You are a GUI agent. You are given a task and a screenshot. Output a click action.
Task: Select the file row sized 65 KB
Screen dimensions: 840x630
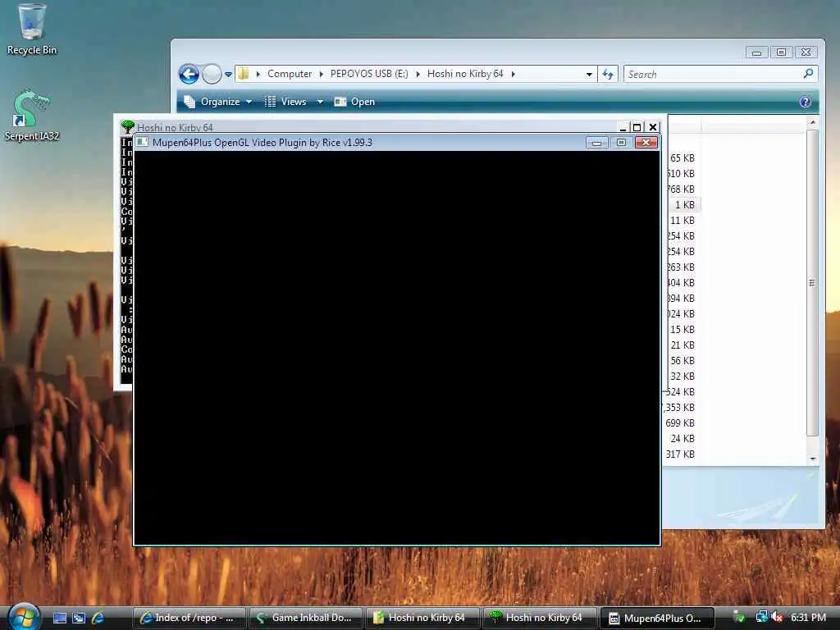pyautogui.click(x=682, y=158)
